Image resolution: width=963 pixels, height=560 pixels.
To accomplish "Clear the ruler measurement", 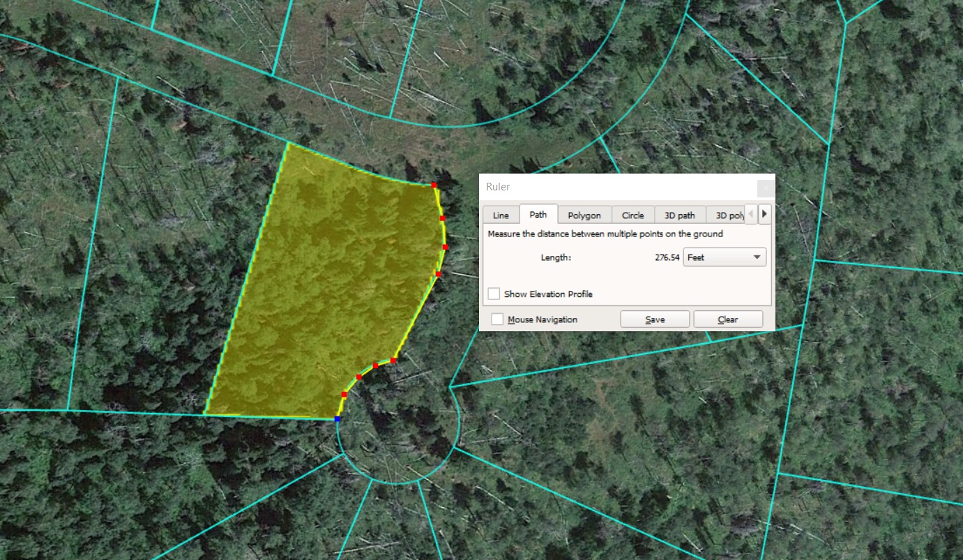I will click(728, 319).
